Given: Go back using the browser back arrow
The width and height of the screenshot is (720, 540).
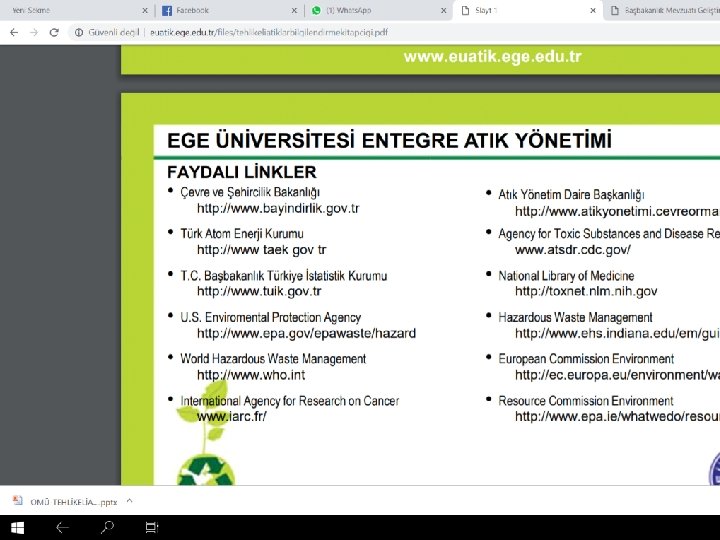Looking at the screenshot, I should [14, 32].
